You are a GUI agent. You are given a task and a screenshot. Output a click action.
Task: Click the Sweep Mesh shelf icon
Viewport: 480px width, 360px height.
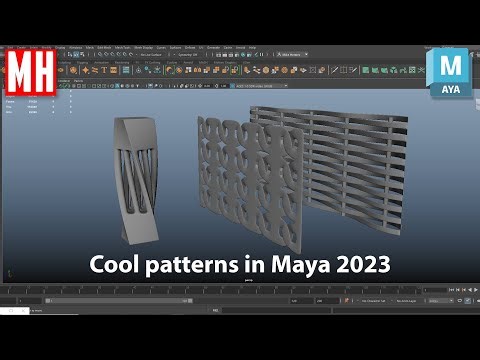point(95,70)
